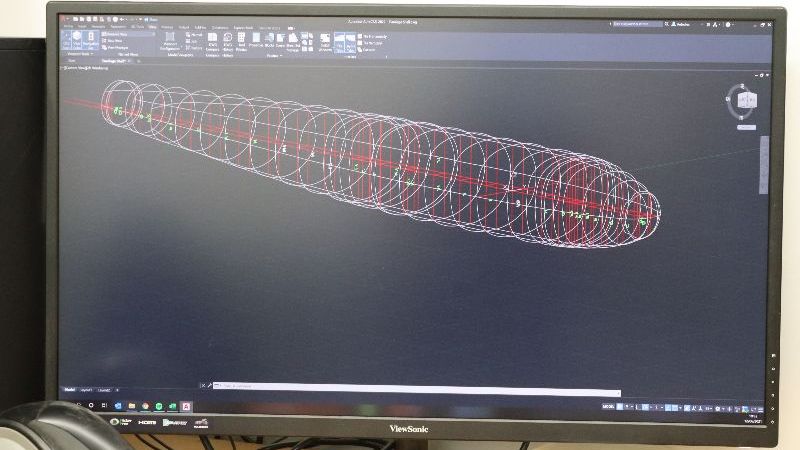Toggle the File Tabs button

(x=340, y=42)
